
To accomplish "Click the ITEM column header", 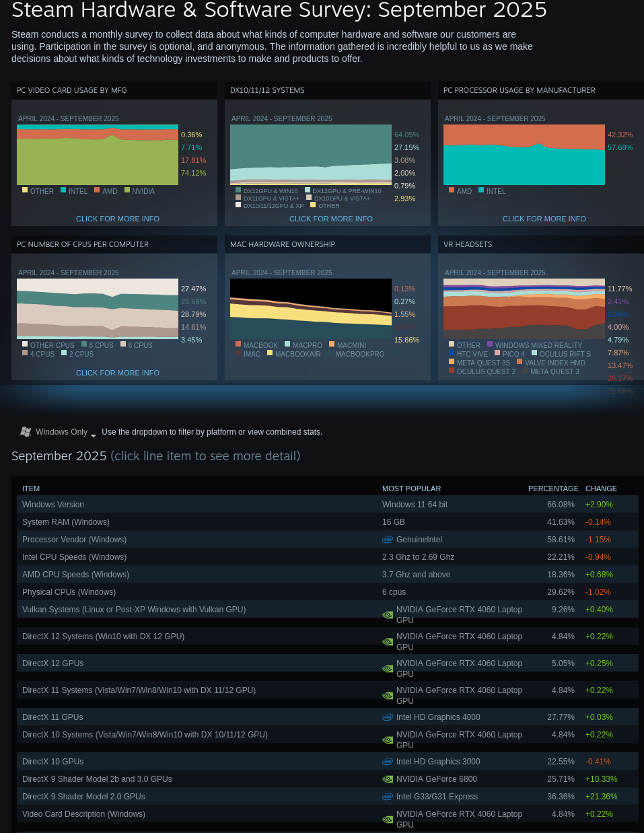I will 31,488.
